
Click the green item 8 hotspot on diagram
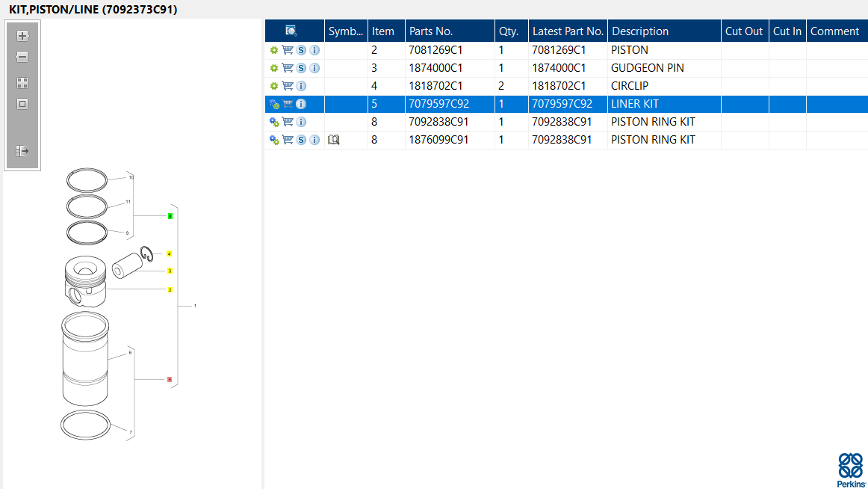(170, 216)
